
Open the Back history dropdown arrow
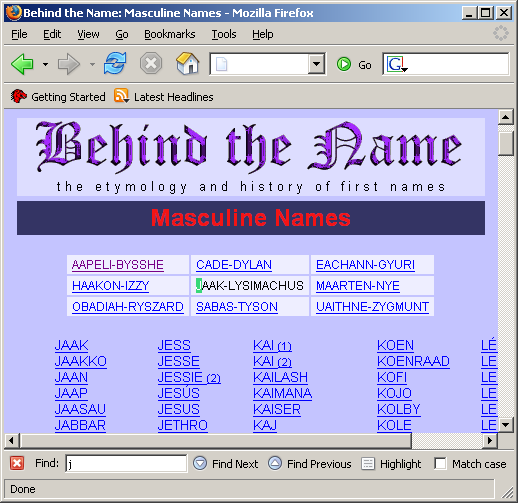[45, 64]
